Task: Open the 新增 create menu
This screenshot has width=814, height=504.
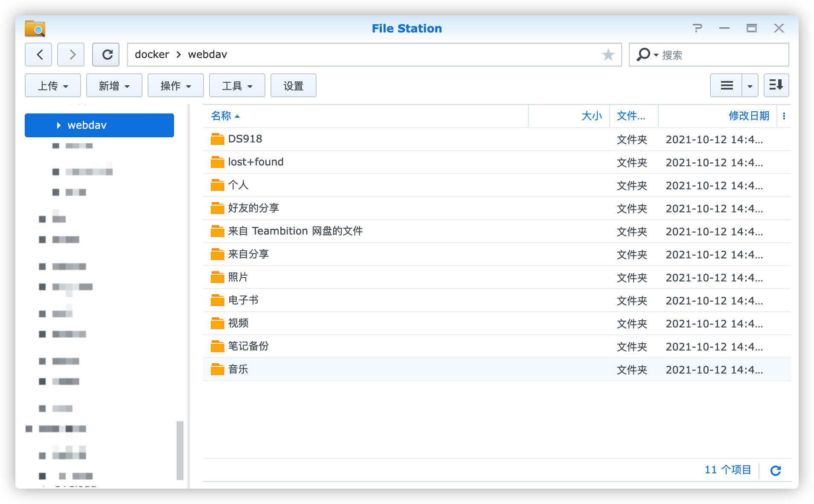Action: 114,86
